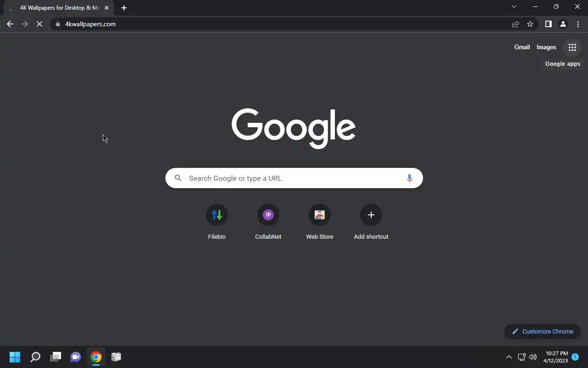Launch the Chat app from the taskbar
This screenshot has height=368, width=588.
click(76, 357)
